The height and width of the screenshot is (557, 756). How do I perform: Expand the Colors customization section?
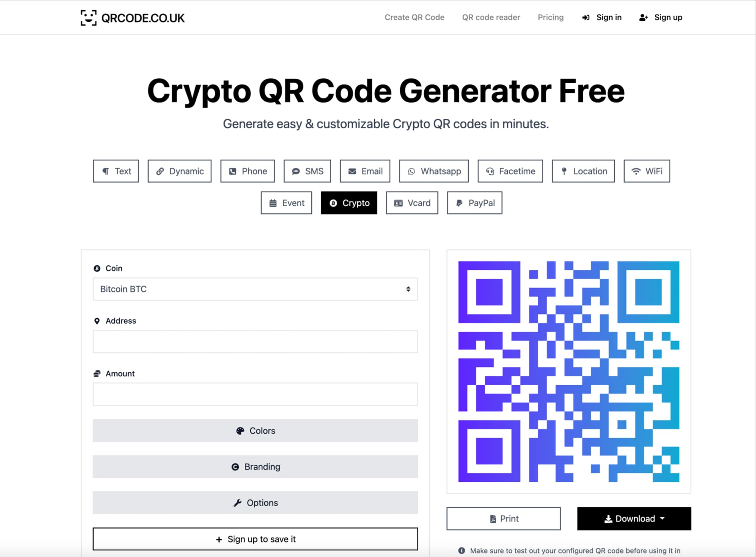tap(256, 430)
